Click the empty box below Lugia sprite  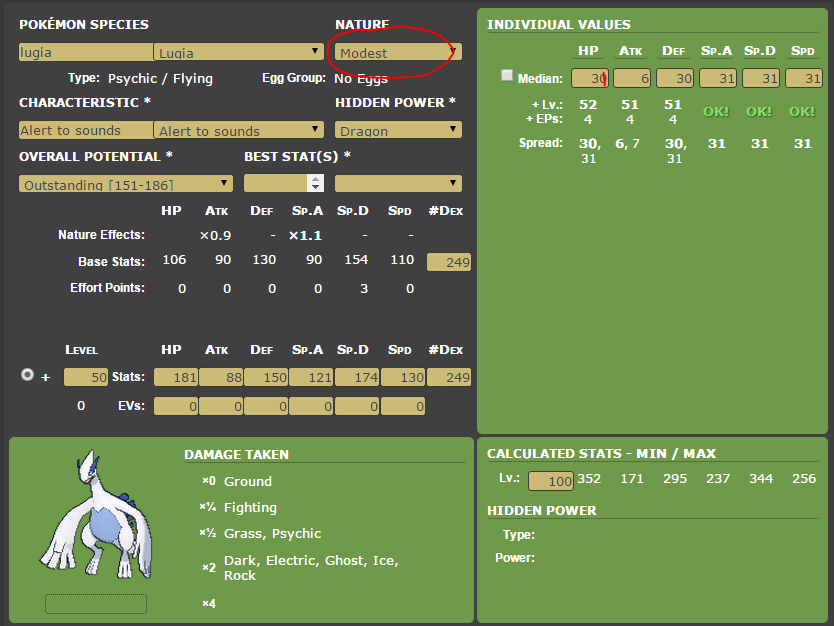(96, 604)
